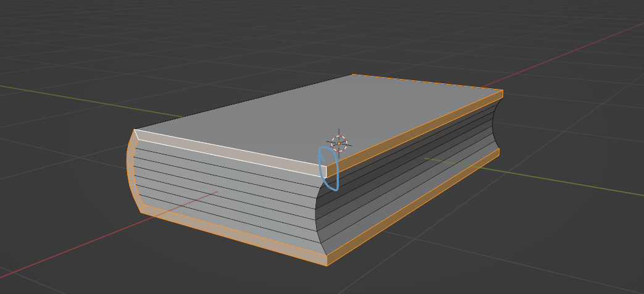
Task: Select top cover corner vertex above the spine
Action: pos(135,130)
